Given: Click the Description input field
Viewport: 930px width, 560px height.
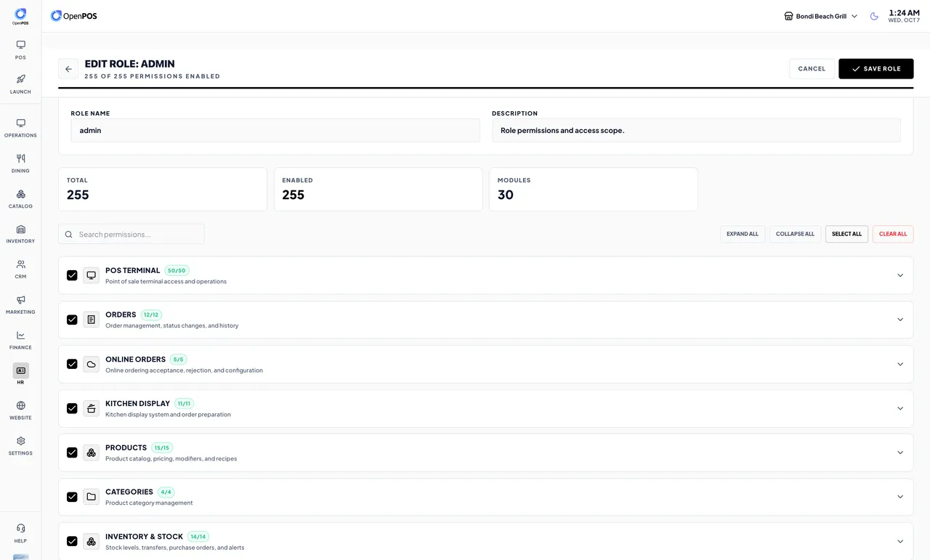Looking at the screenshot, I should [696, 131].
